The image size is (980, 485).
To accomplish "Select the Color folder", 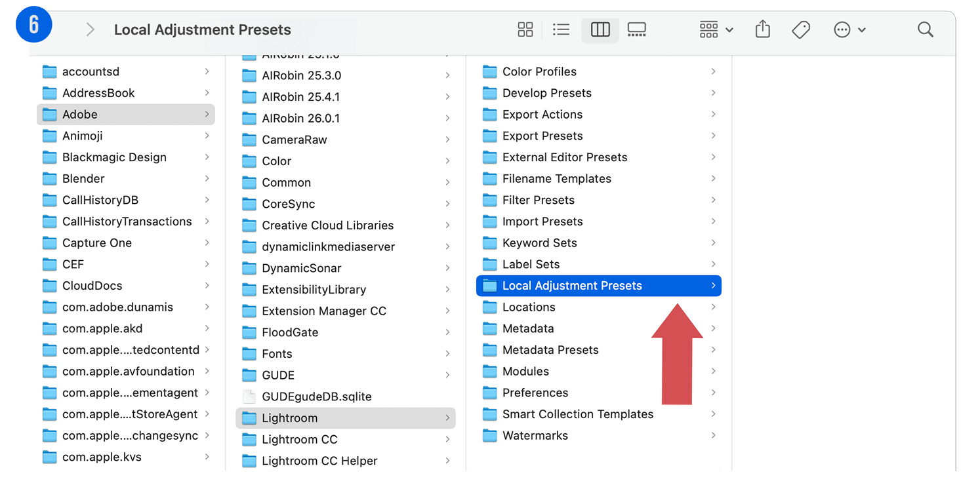I will pyautogui.click(x=346, y=161).
